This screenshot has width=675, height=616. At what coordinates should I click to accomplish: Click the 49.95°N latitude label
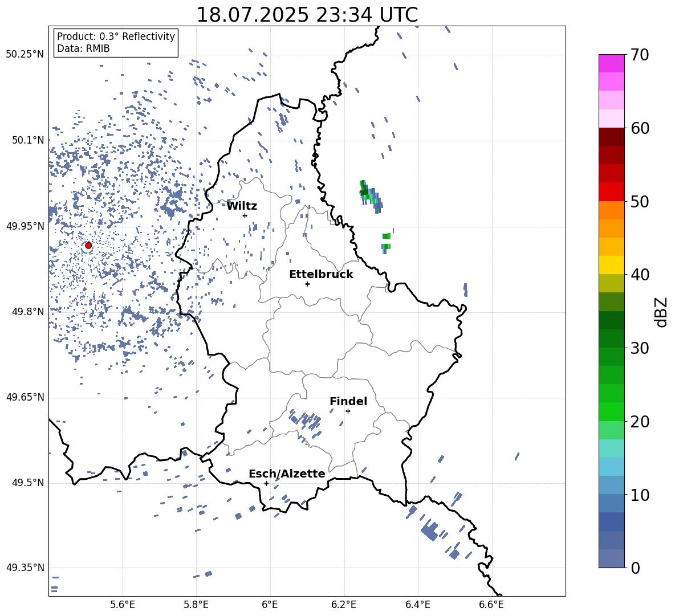pyautogui.click(x=25, y=226)
